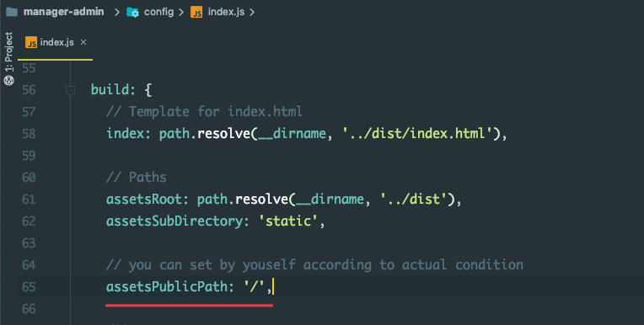This screenshot has width=644, height=325.
Task: Expand chevron after config breadcrumb
Action: pyautogui.click(x=180, y=13)
